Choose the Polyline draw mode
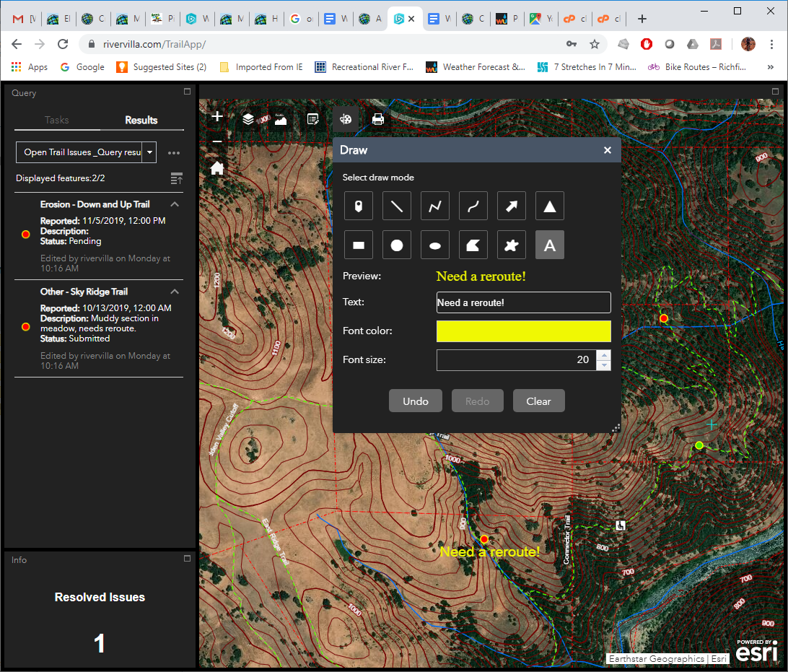The height and width of the screenshot is (672, 788). (x=435, y=206)
